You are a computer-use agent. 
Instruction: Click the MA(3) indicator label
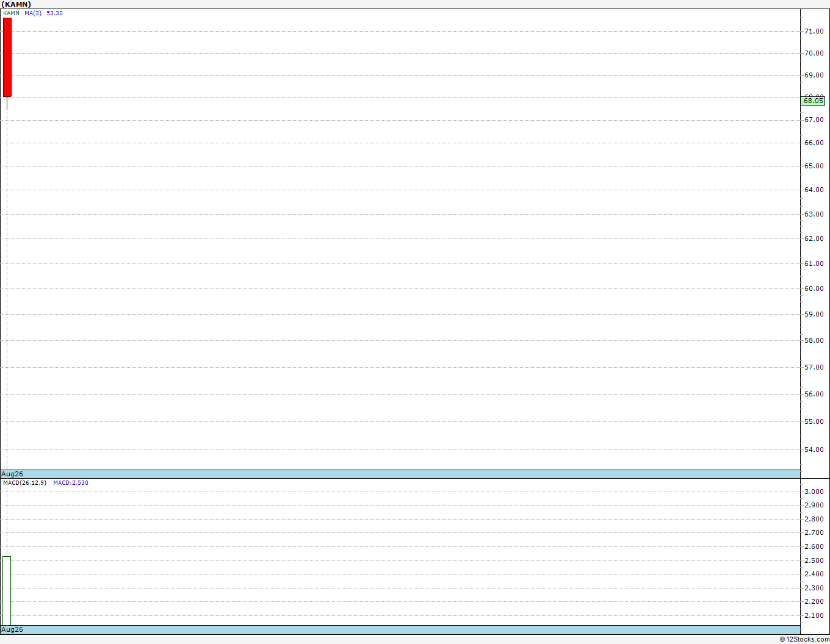pos(33,13)
